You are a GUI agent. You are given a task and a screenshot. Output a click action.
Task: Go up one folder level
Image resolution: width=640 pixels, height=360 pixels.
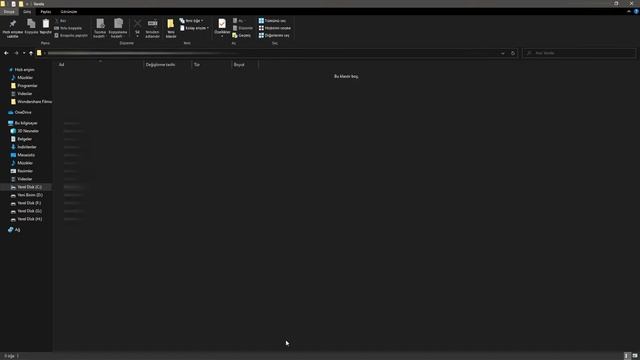(x=31, y=53)
